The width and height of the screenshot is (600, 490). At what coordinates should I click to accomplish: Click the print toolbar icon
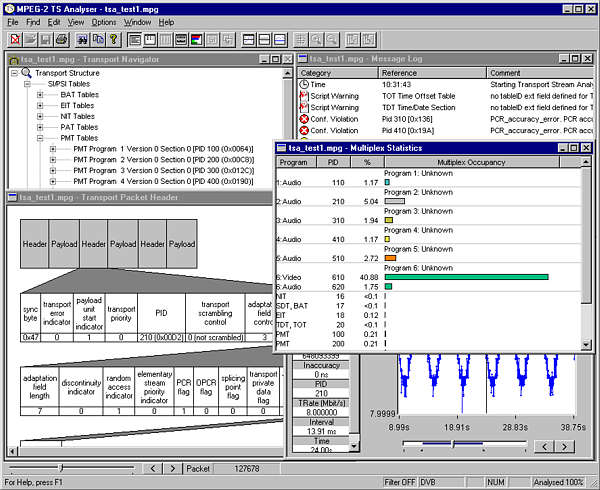pyautogui.click(x=62, y=40)
